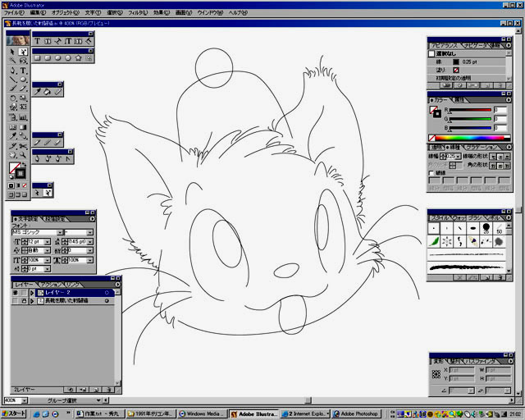Select the Eyedropper tool in main toolbox
The height and width of the screenshot is (420, 525).
pyautogui.click(x=13, y=136)
